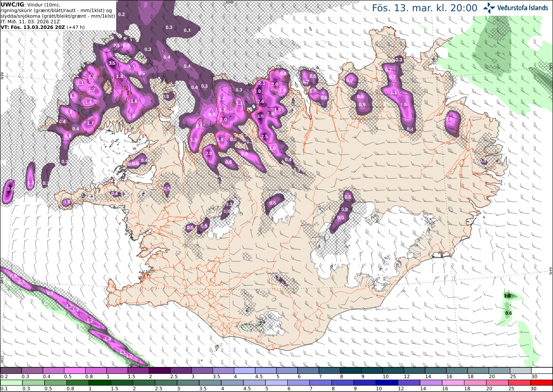Pick the palest green 0.1 rain legend swatch
Image resolution: width=553 pixels, height=392 pixels.
[11, 383]
